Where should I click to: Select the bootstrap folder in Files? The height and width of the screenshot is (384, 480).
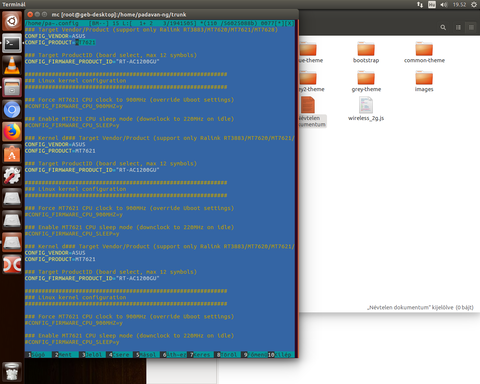point(366,52)
